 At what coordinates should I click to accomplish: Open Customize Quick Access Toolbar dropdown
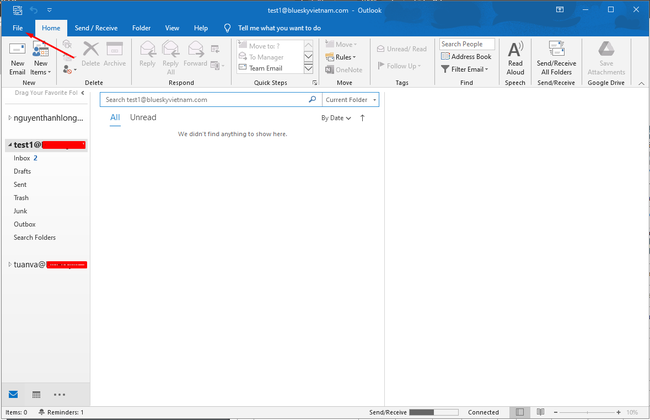pos(49,10)
